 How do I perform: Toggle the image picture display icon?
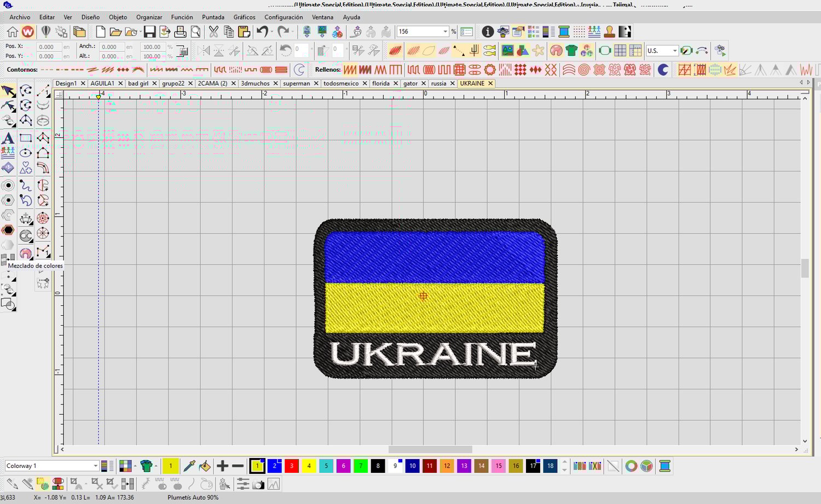tap(507, 51)
